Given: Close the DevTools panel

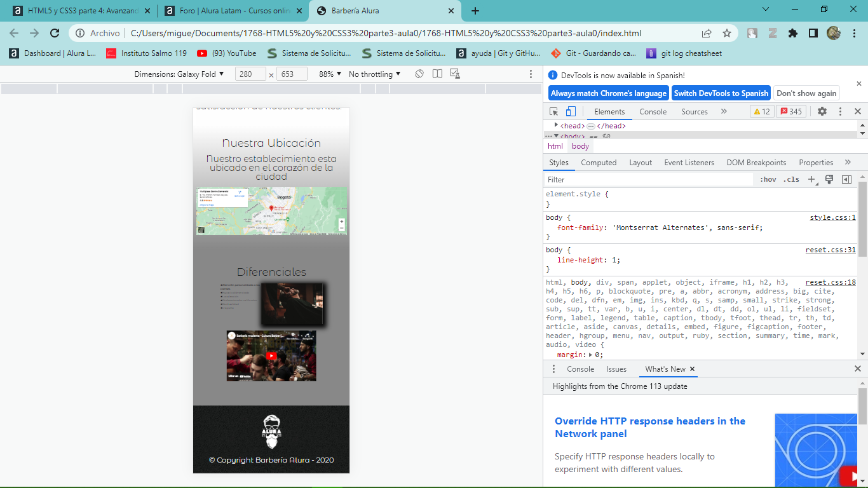Looking at the screenshot, I should click(x=857, y=111).
